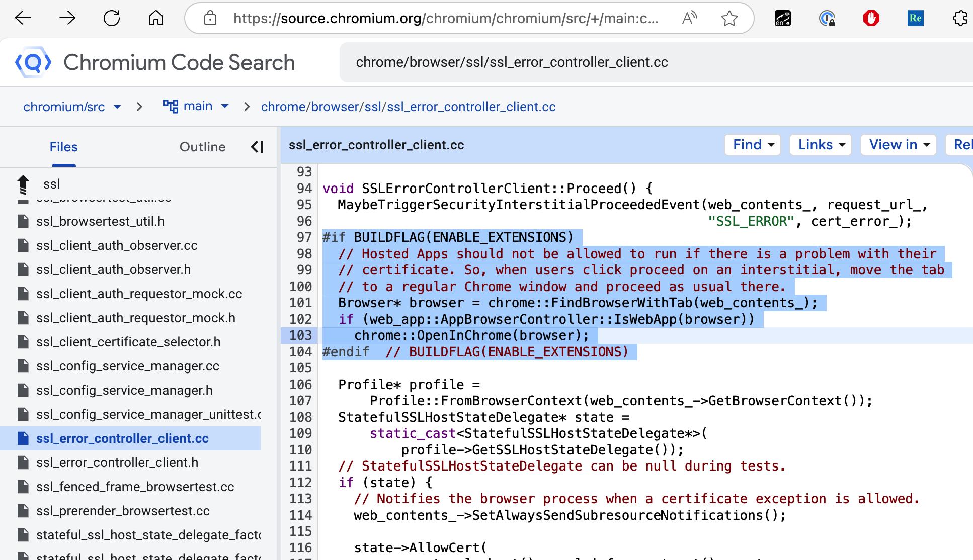Open the browser home page icon
This screenshot has width=973, height=560.
[156, 19]
